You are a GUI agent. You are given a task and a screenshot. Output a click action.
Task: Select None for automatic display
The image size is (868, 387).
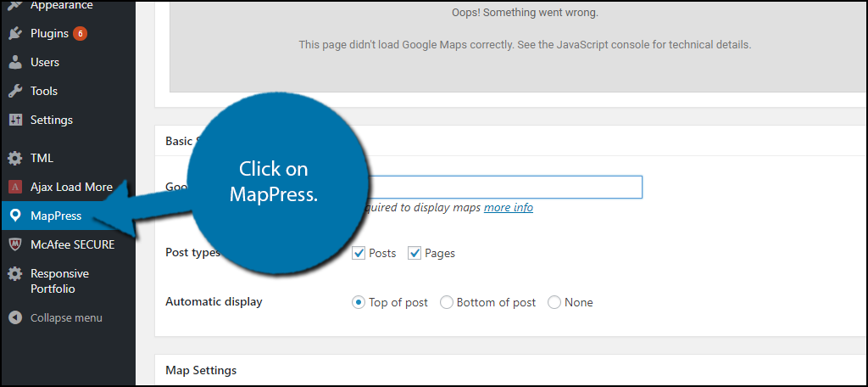click(x=554, y=303)
